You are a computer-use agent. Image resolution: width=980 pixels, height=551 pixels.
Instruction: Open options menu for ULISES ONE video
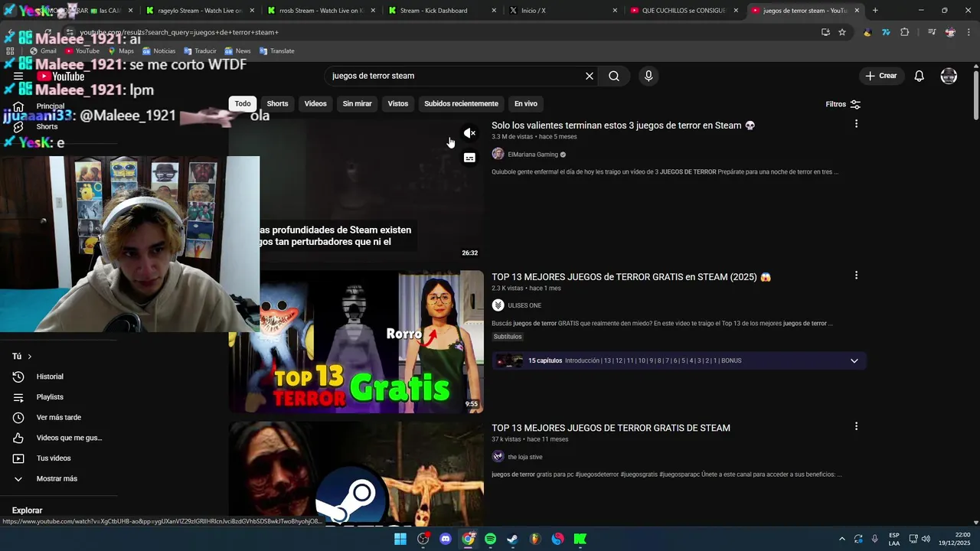coord(856,275)
